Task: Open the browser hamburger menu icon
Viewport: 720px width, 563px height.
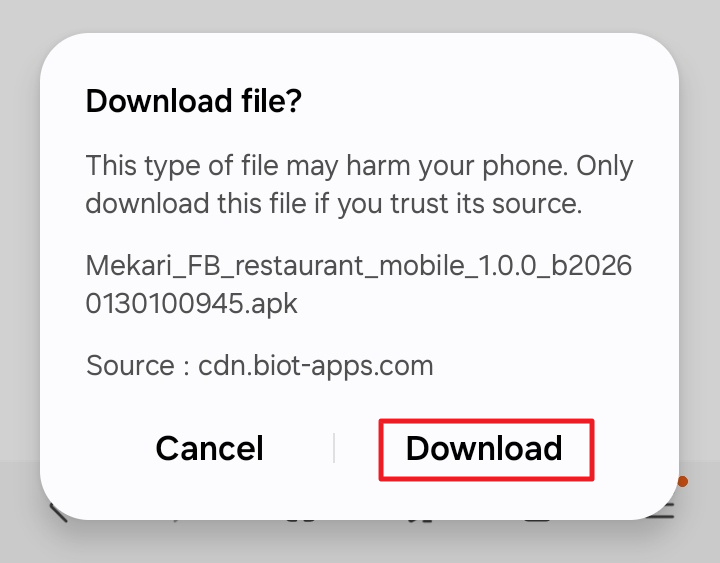Action: [x=662, y=509]
